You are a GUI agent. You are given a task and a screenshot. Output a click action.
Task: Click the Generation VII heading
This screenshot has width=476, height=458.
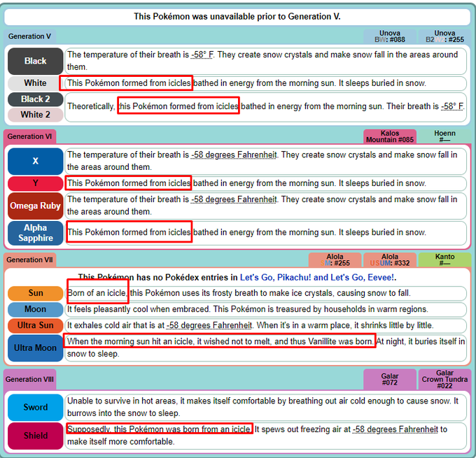(29, 260)
